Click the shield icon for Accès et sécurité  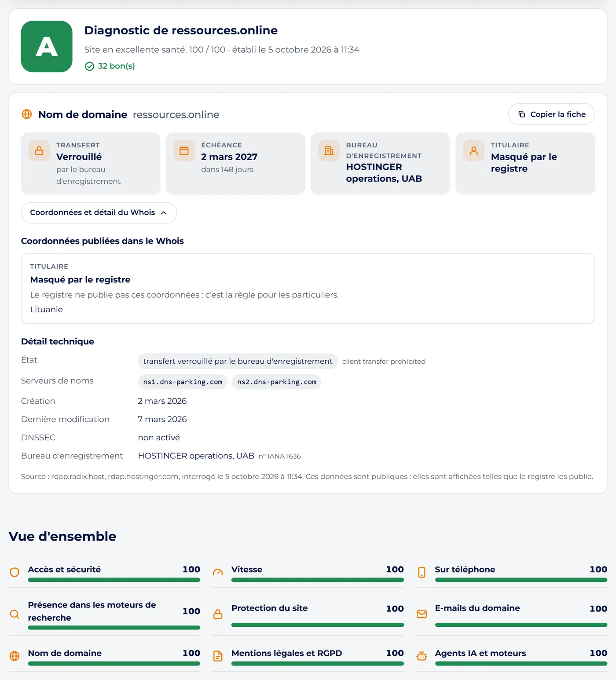(15, 572)
